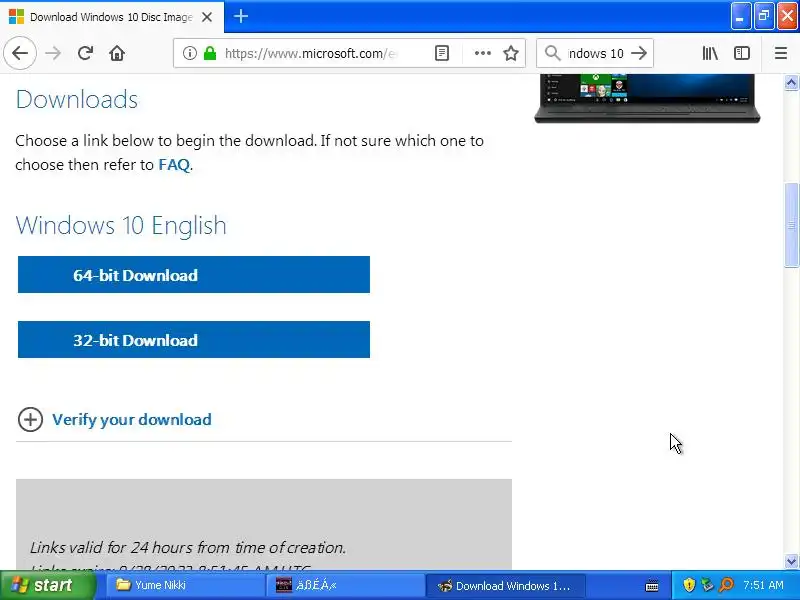Image resolution: width=800 pixels, height=600 pixels.
Task: Click the orange magnifier tray icon
Action: click(727, 585)
